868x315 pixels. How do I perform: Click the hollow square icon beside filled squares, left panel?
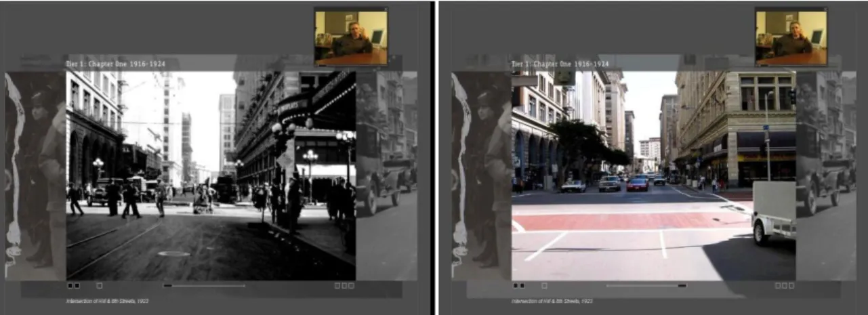[99, 285]
